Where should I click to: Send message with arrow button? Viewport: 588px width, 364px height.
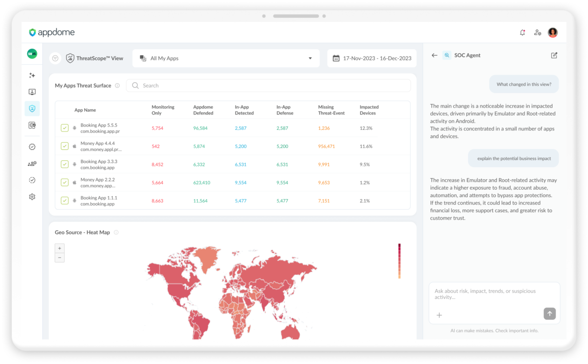[x=550, y=314]
